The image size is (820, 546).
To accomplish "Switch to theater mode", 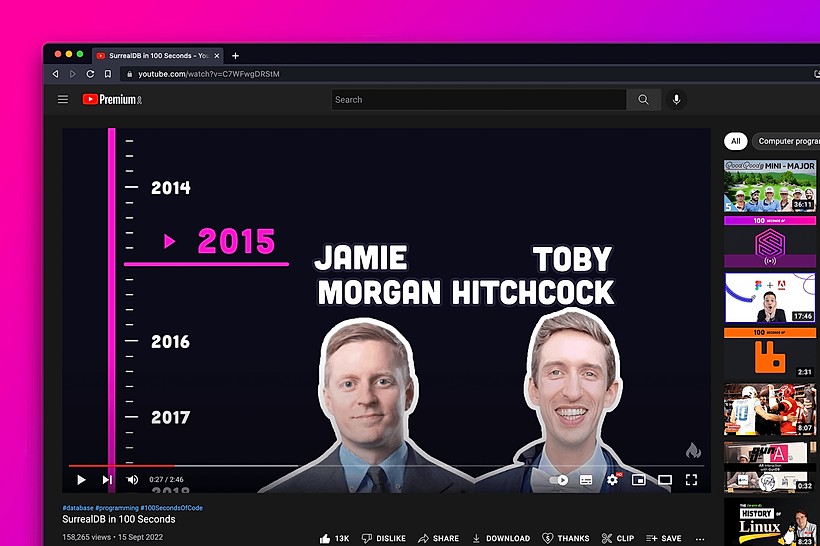I will [x=665, y=480].
